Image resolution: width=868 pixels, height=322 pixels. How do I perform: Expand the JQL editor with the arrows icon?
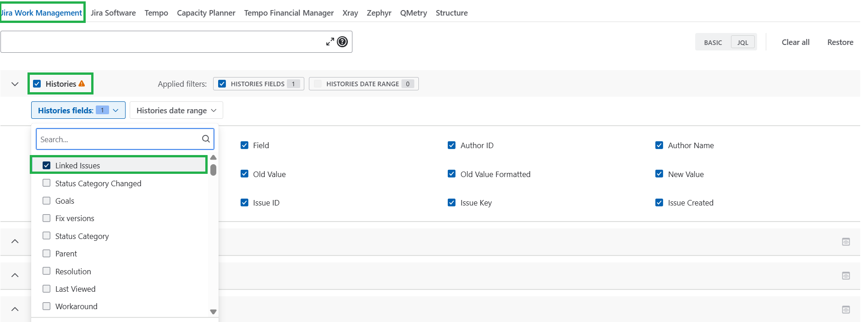pos(330,42)
